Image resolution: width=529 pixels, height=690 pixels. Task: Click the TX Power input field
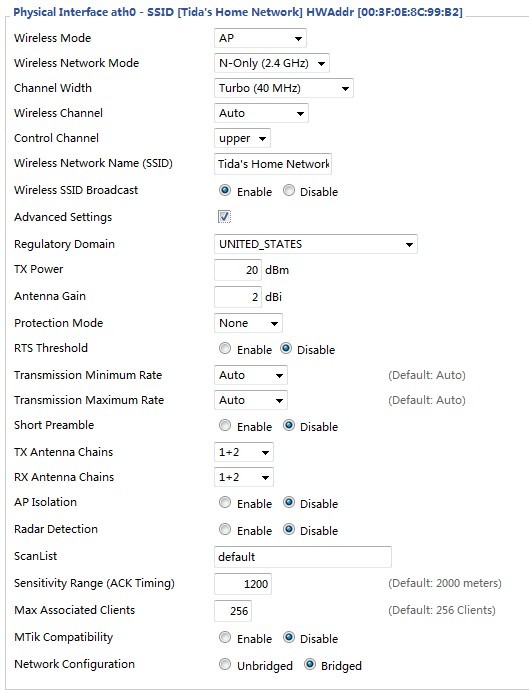238,270
